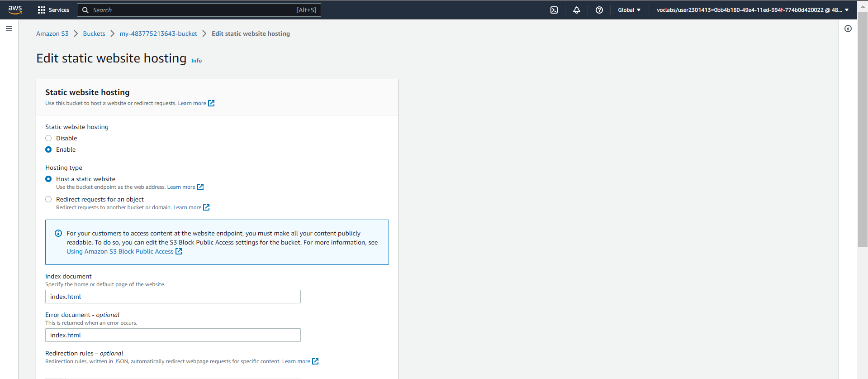Launch the CloudShell terminal icon
868x379 pixels.
[554, 10]
